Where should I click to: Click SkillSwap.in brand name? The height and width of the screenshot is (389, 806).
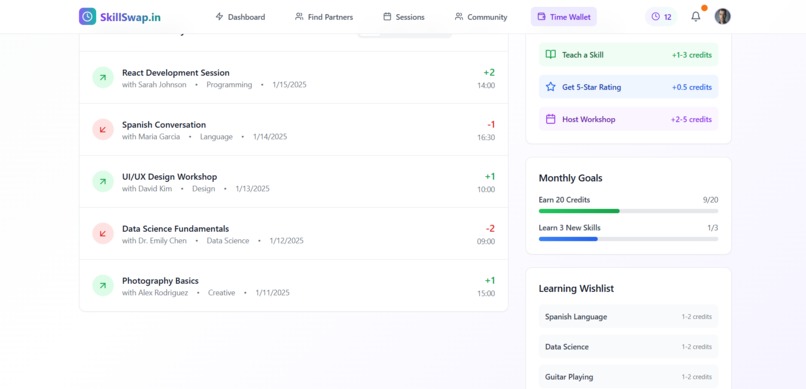130,17
